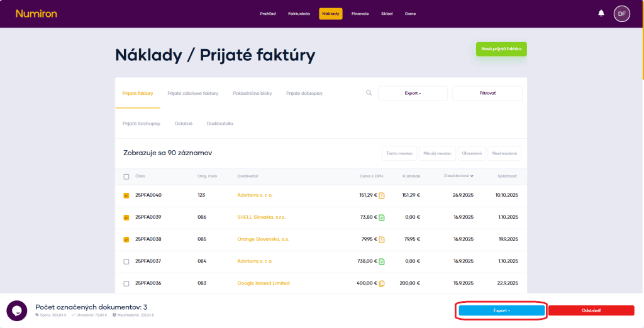Open supplier Google Ireland Limited
The height and width of the screenshot is (328, 644).
(264, 283)
